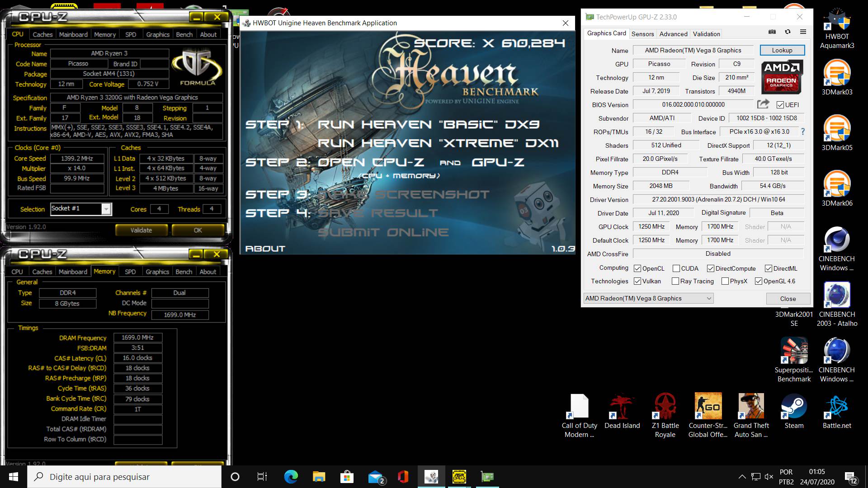Open Bench tab in bottom CPU-Z window
868x488 pixels.
[x=184, y=272]
